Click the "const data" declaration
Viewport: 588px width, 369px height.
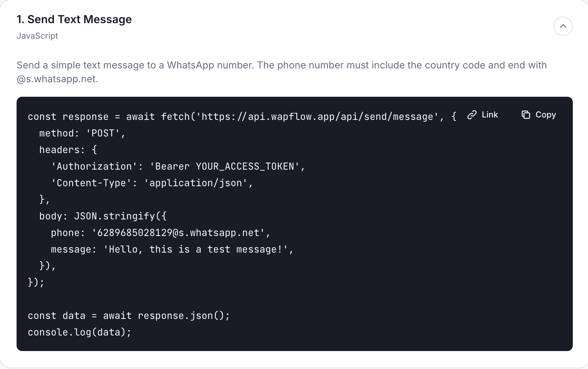click(57, 316)
